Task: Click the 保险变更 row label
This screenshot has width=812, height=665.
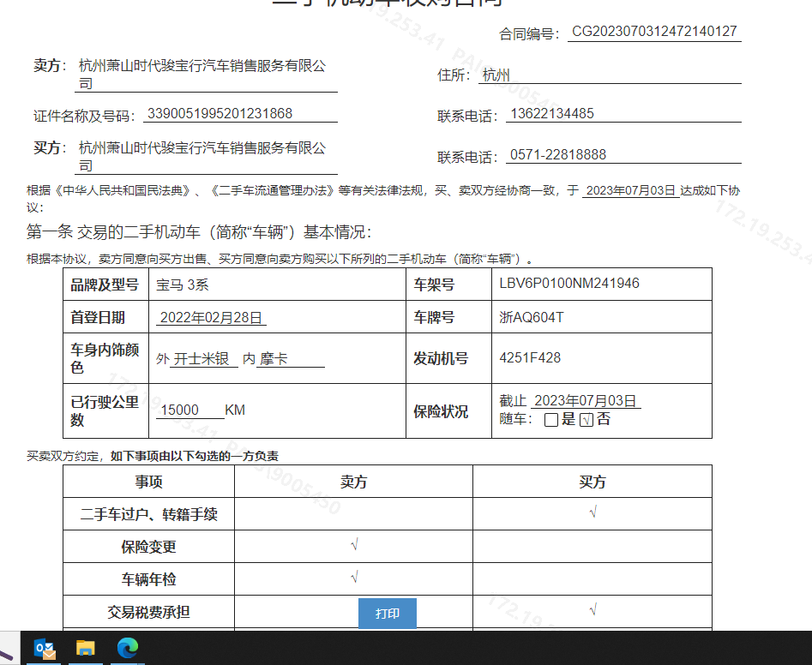Action: [x=148, y=547]
